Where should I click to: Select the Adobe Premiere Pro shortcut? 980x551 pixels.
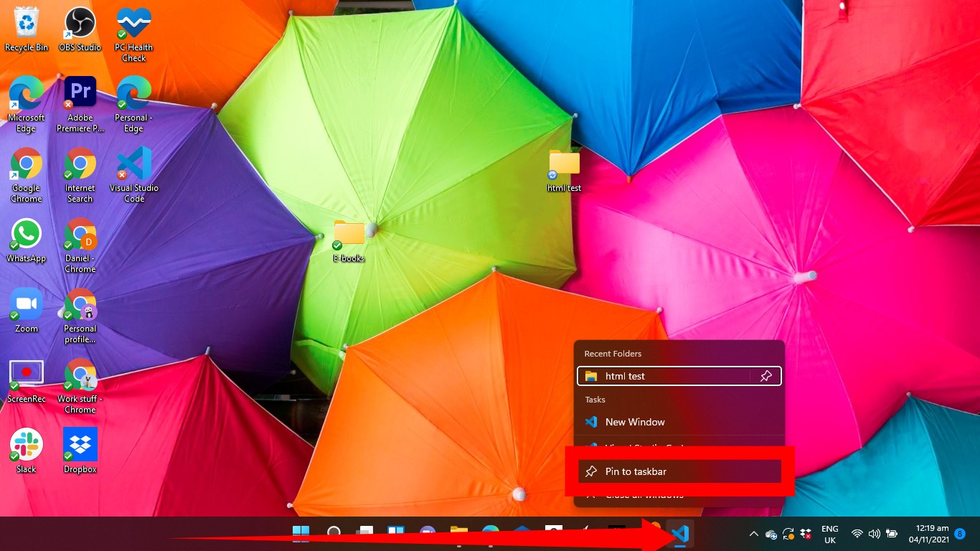[80, 104]
